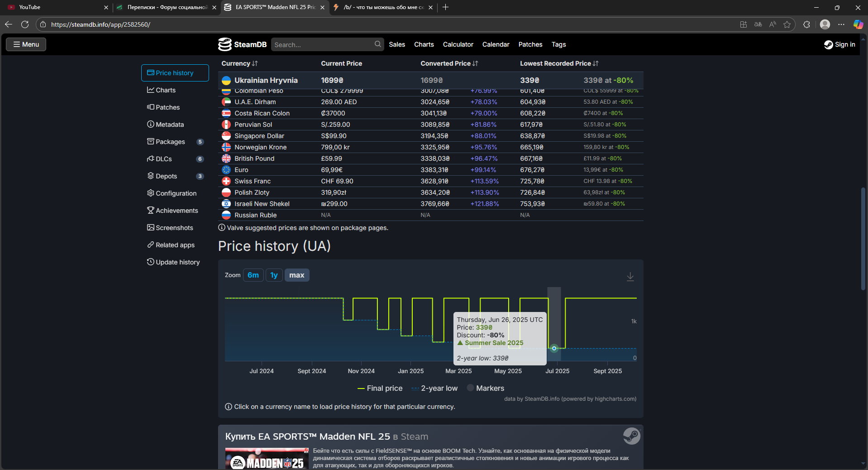Sort by Lowest Recorded Price
The image size is (868, 470).
pos(559,63)
